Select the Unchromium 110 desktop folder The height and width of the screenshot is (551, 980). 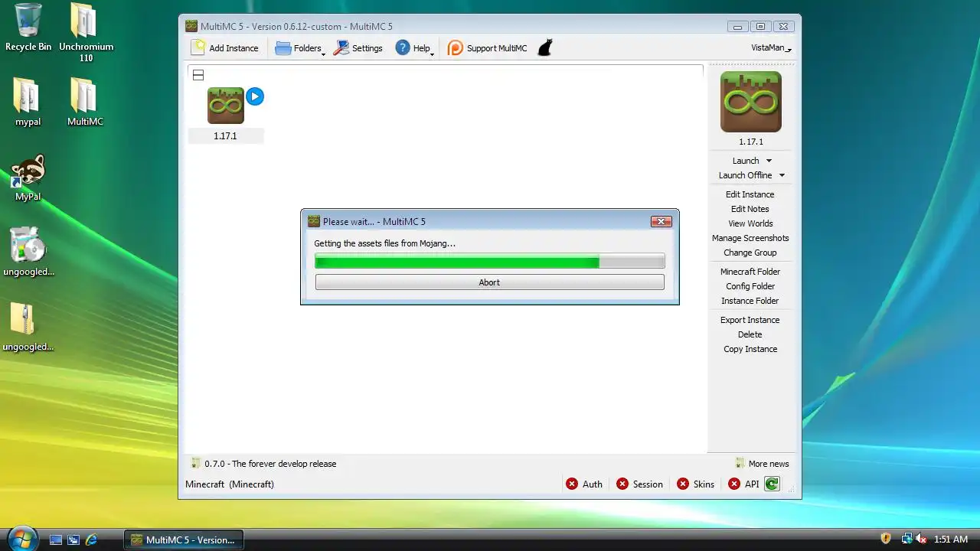(86, 32)
